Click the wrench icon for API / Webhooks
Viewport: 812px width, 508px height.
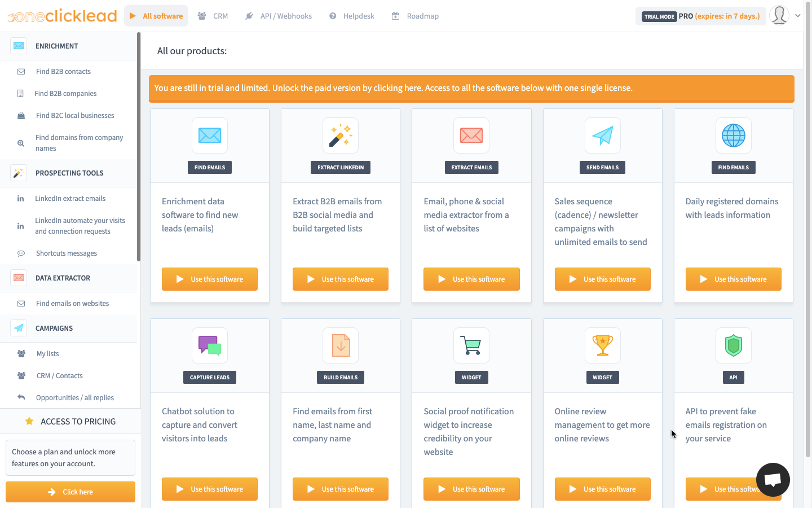249,16
